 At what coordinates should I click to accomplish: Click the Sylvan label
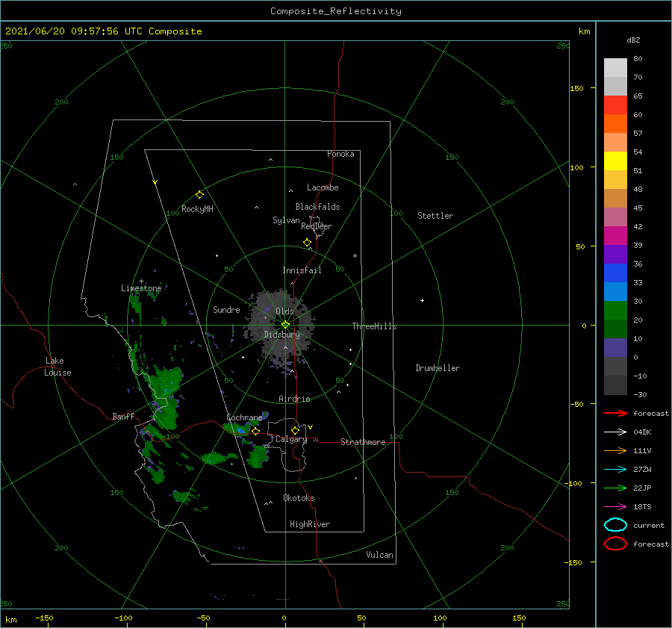286,220
